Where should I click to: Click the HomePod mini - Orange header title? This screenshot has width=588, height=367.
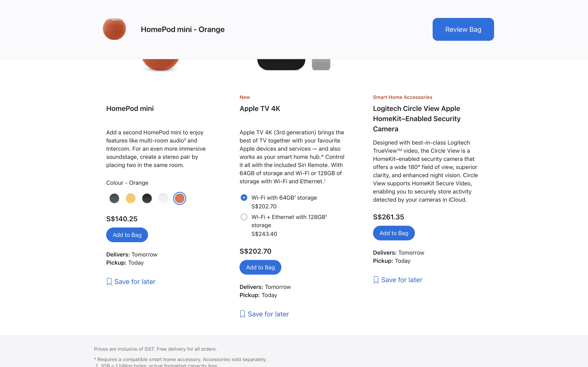coord(182,29)
